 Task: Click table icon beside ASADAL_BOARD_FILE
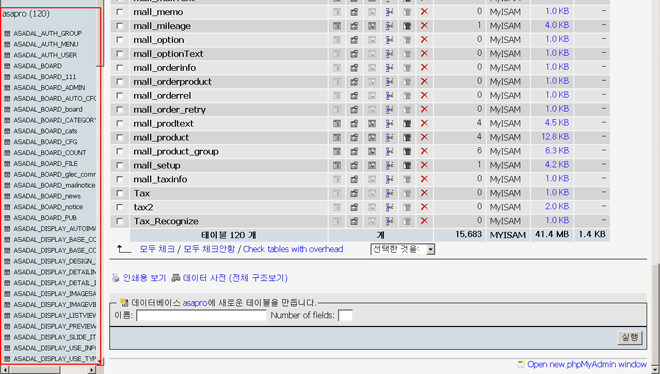(7, 164)
